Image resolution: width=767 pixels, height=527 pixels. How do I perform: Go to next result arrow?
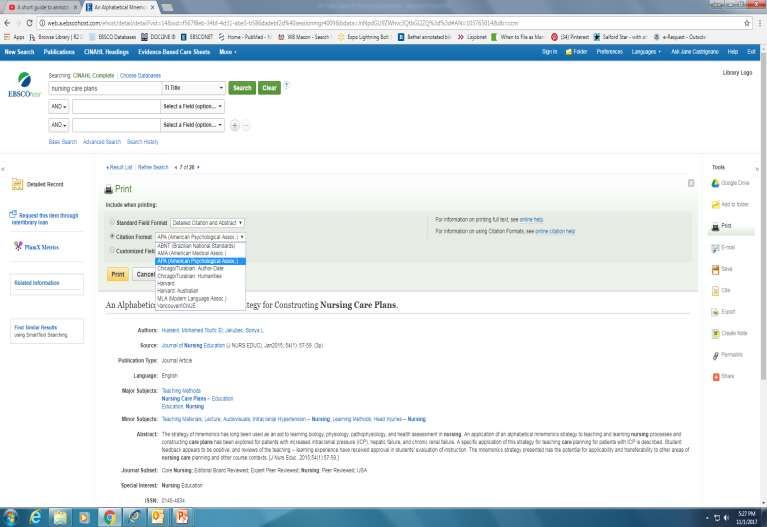198,167
